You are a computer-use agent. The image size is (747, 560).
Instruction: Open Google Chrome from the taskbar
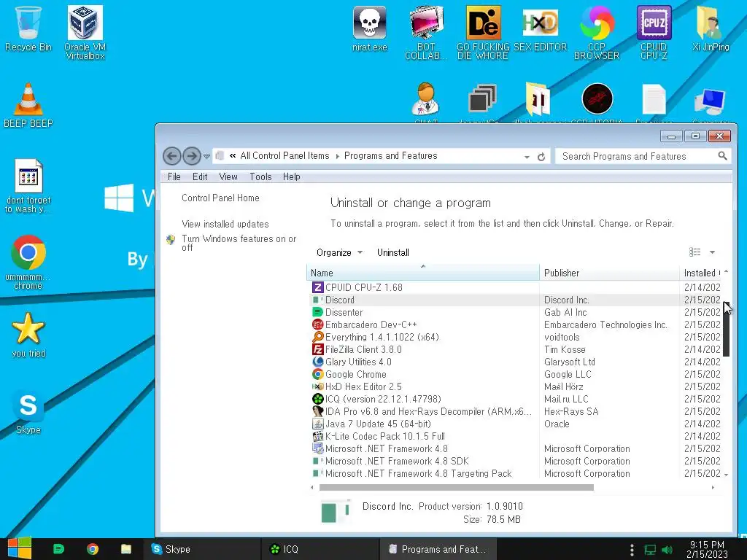93,549
